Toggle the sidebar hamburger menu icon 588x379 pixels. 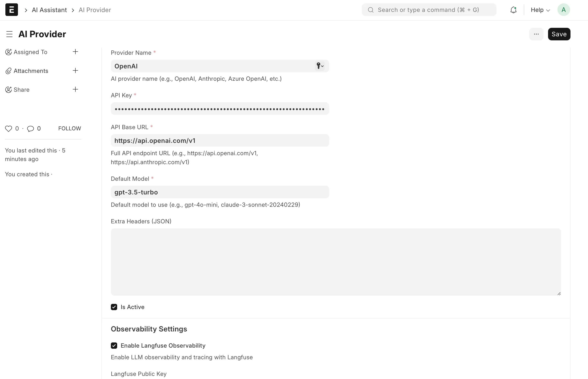pos(9,34)
